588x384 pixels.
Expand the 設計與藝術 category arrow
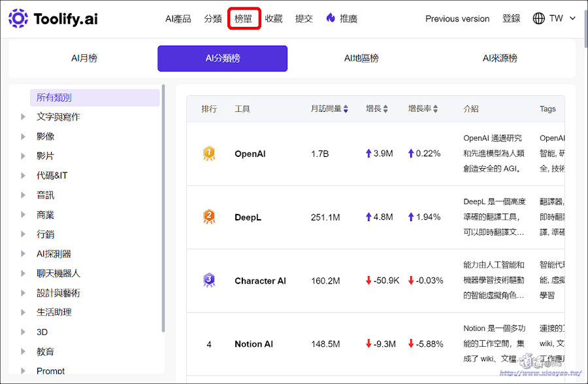coord(24,293)
